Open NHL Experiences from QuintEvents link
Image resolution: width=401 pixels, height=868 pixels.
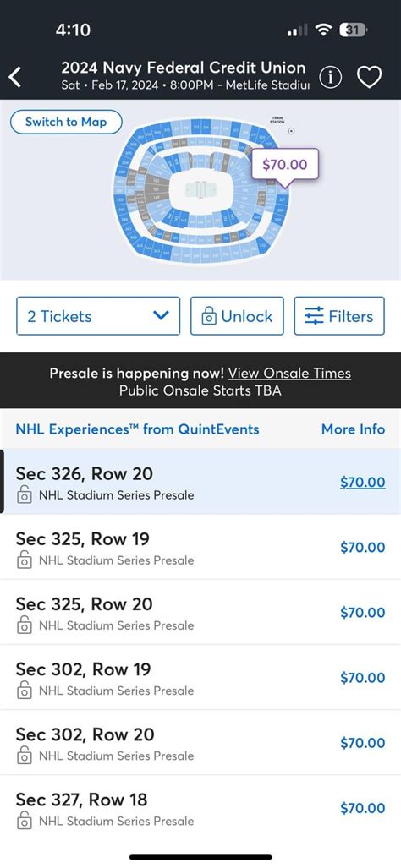coord(137,429)
